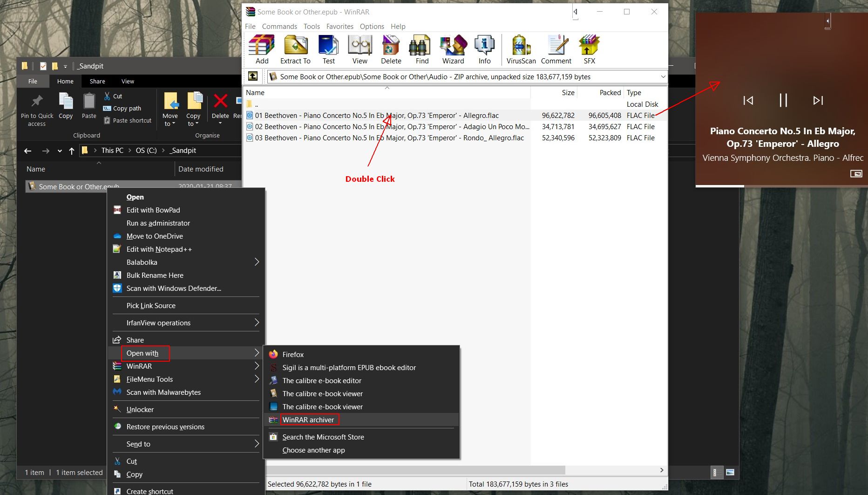The height and width of the screenshot is (495, 868).
Task: Go back in Explorer navigation
Action: [x=28, y=151]
